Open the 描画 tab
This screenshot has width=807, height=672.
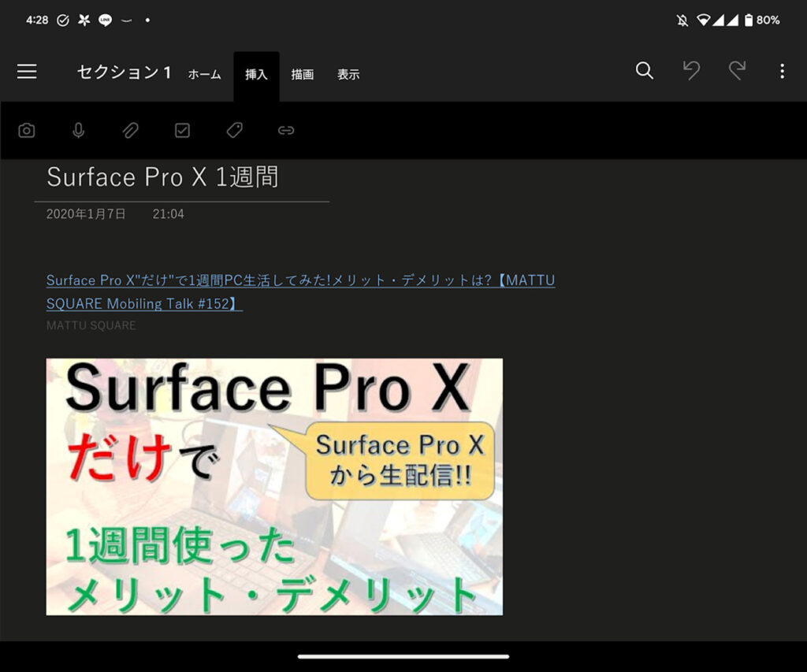[302, 75]
